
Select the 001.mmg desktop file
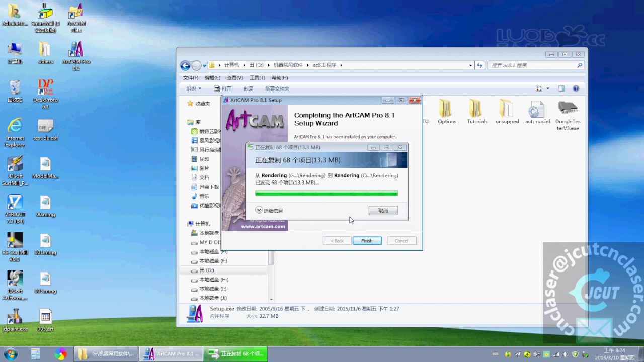click(x=45, y=244)
